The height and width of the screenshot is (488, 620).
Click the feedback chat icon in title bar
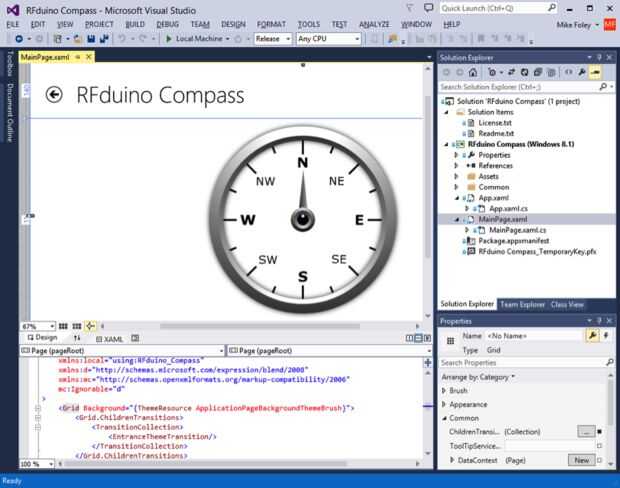coord(429,8)
